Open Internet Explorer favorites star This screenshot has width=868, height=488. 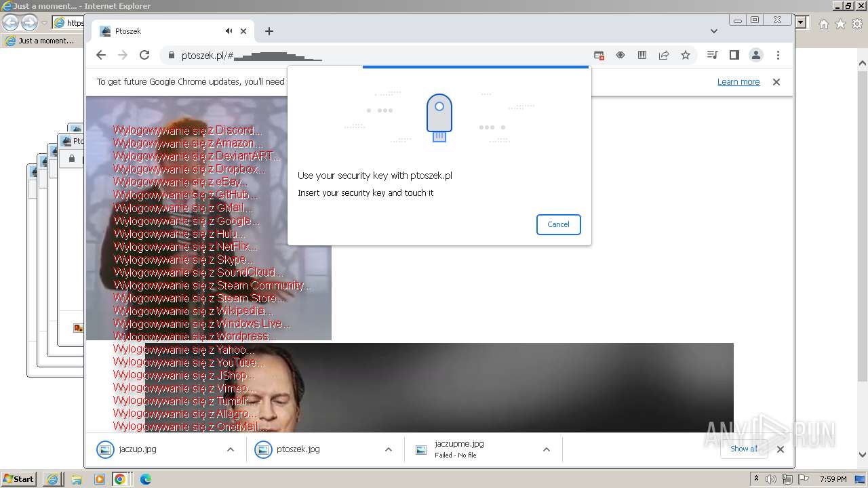pyautogui.click(x=840, y=24)
